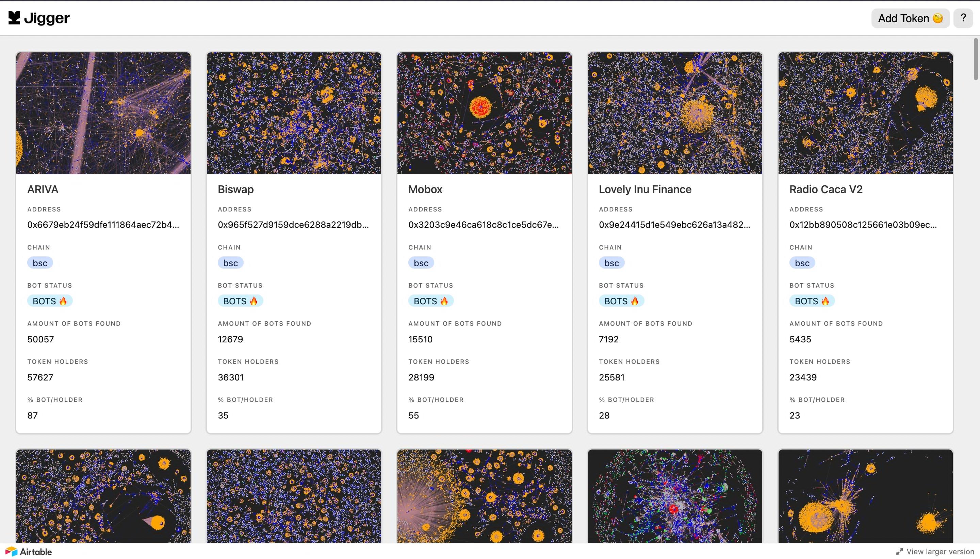
Task: Open View larger version link
Action: 940,552
